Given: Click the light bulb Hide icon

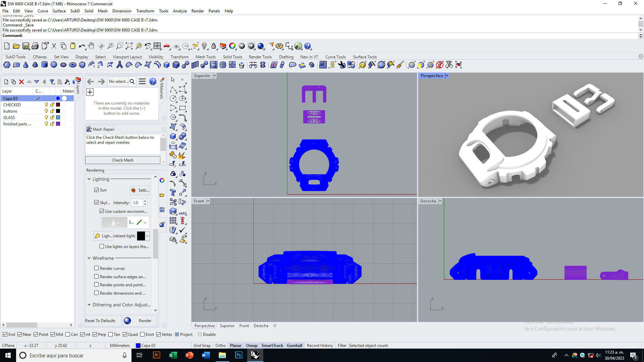Looking at the screenshot, I should click(204, 46).
